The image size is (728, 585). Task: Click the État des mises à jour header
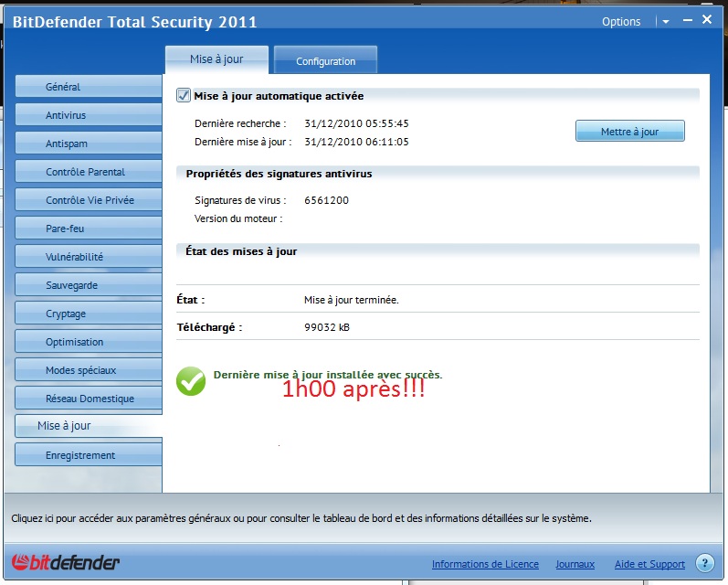point(241,251)
